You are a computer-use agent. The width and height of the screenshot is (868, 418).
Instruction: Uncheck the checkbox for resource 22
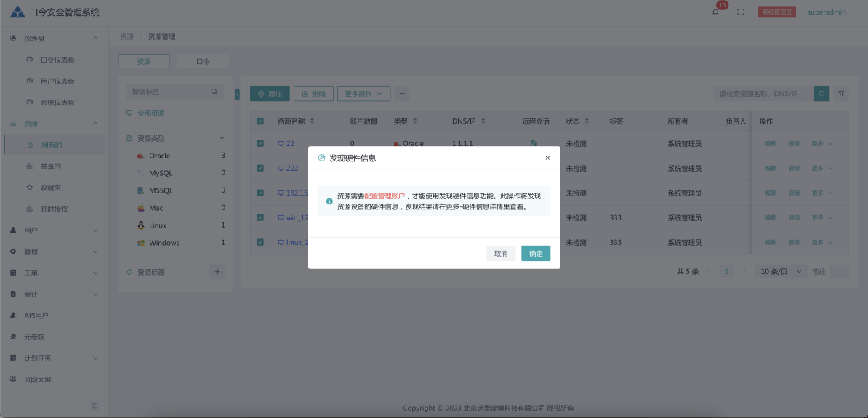260,144
